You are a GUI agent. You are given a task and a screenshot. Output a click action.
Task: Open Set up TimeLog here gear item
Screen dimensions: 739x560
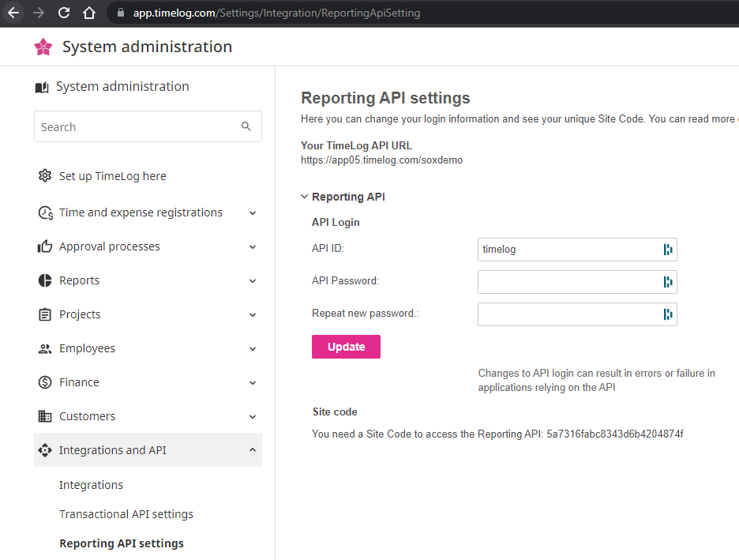coord(112,176)
